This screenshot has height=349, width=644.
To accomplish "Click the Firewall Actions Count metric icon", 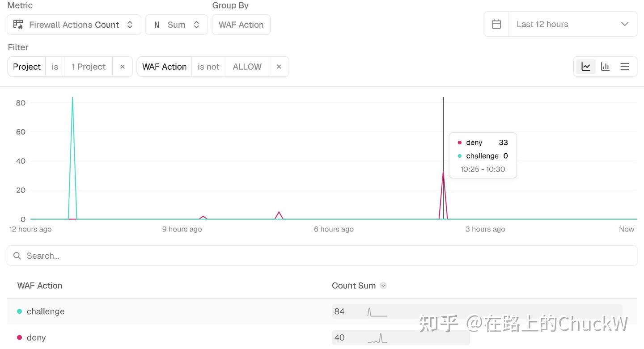I will (x=18, y=25).
